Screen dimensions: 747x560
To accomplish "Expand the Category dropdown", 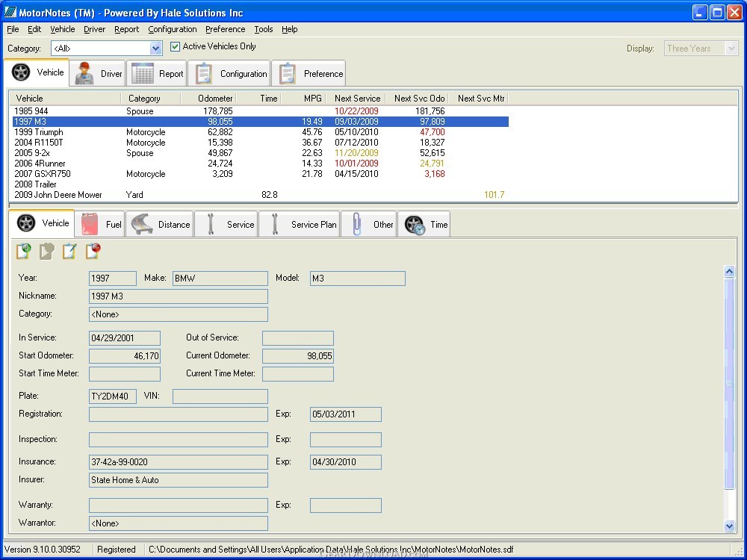I will click(x=155, y=48).
